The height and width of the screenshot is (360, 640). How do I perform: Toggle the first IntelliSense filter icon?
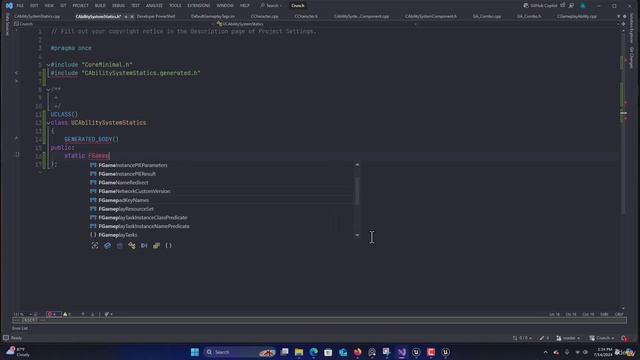(95, 245)
